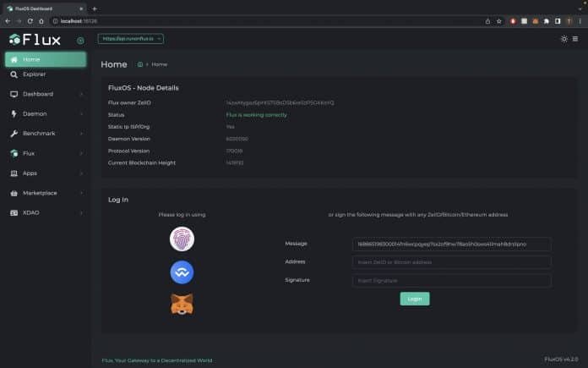
Task: Click the MetaMask fox icon
Action: 182,304
